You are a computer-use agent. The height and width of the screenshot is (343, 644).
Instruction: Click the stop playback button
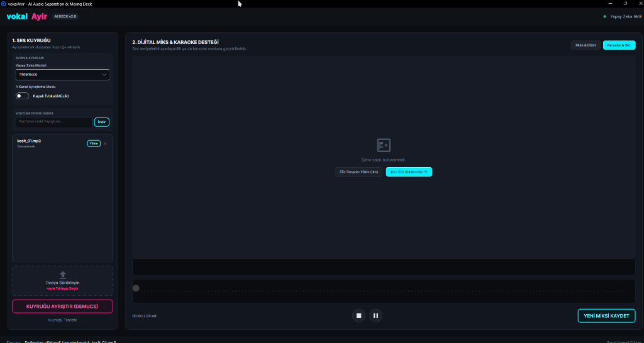click(x=358, y=315)
